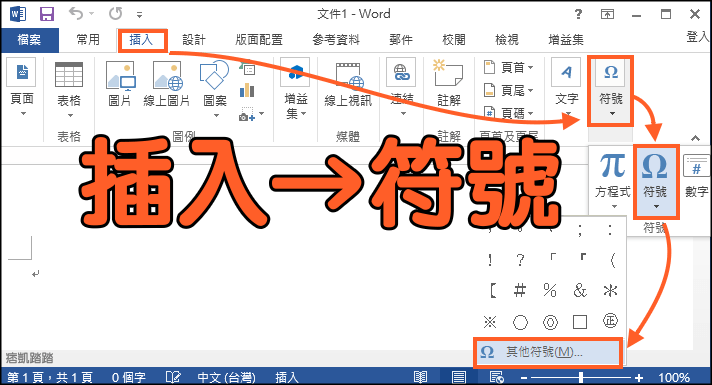Click page count 第1頁，共1頁 in status bar
The image size is (712, 385).
point(49,377)
